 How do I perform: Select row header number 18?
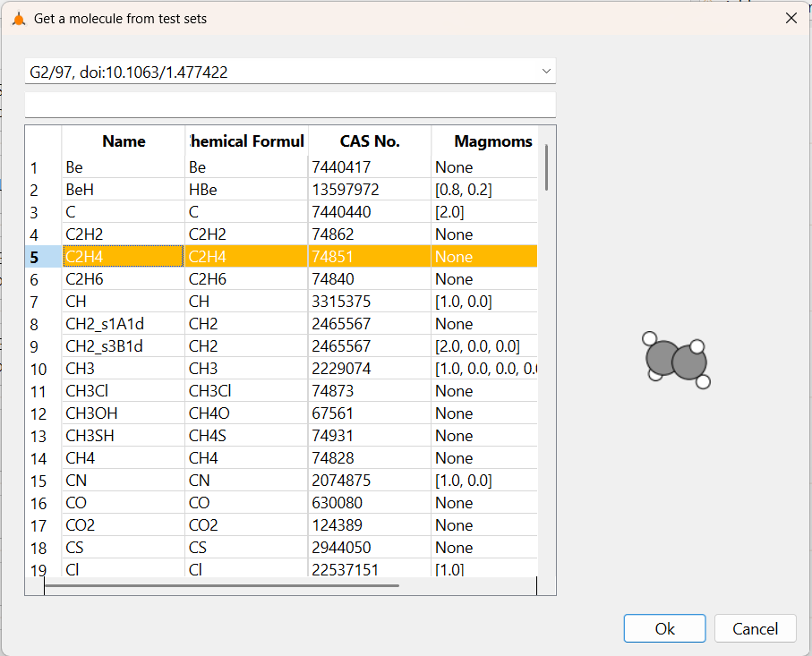(x=43, y=548)
